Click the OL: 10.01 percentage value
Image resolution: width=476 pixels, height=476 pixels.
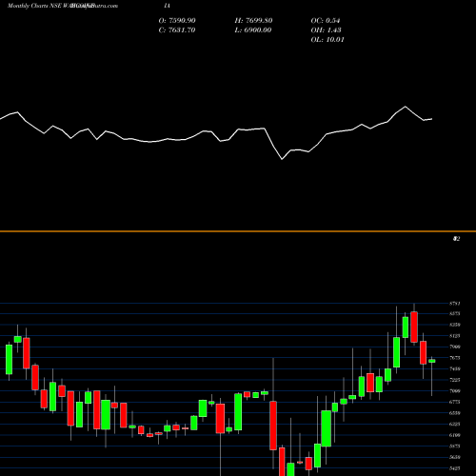(x=327, y=40)
